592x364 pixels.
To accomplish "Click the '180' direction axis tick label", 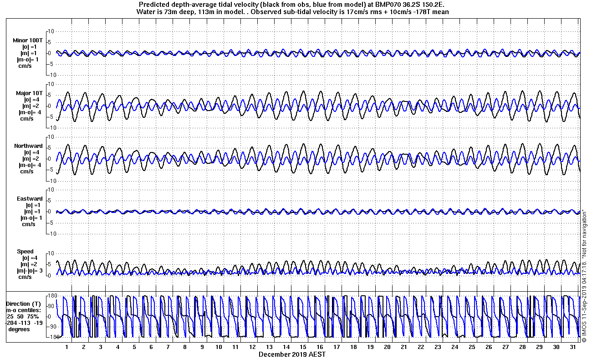I will (52, 296).
